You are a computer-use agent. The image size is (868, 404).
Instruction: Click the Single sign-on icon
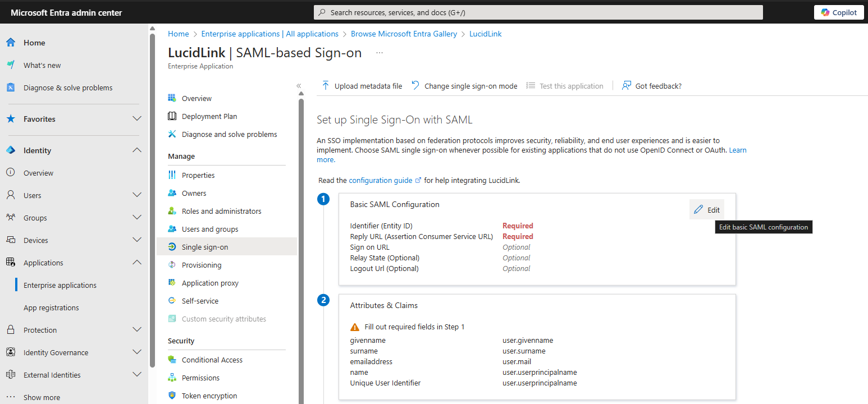[172, 247]
